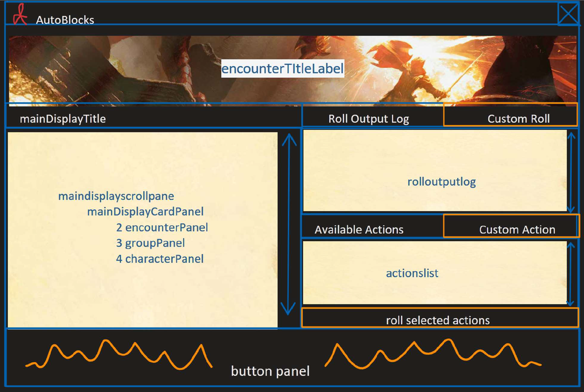Image resolution: width=584 pixels, height=392 pixels.
Task: Select the mainDisplayCardPanel tree item
Action: pos(145,211)
